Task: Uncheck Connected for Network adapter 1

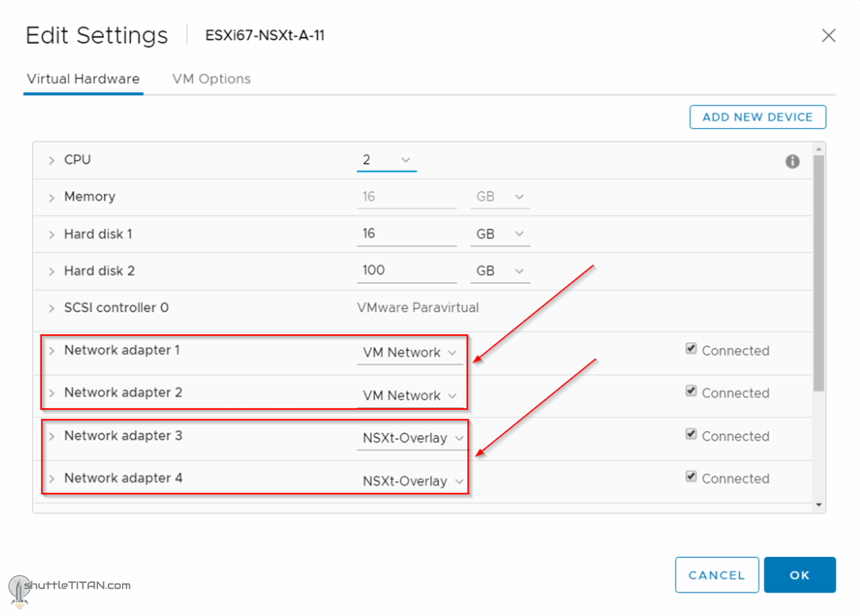Action: (x=692, y=348)
